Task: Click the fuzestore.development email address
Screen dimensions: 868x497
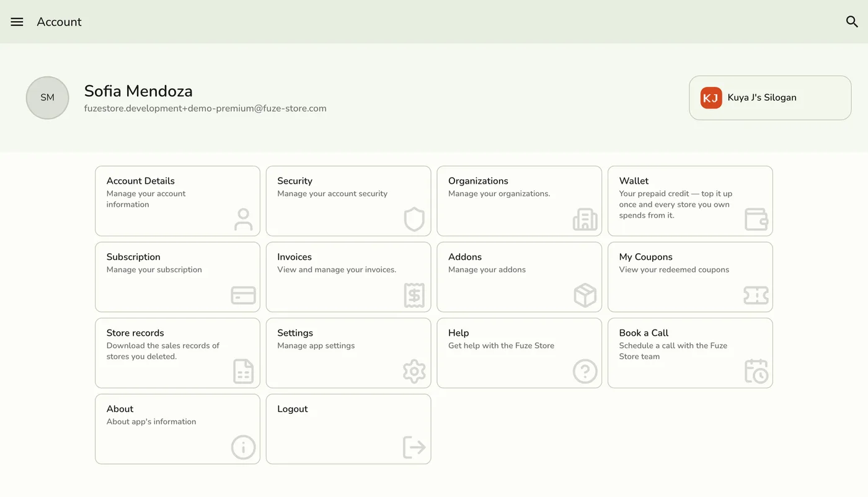Action: (205, 109)
